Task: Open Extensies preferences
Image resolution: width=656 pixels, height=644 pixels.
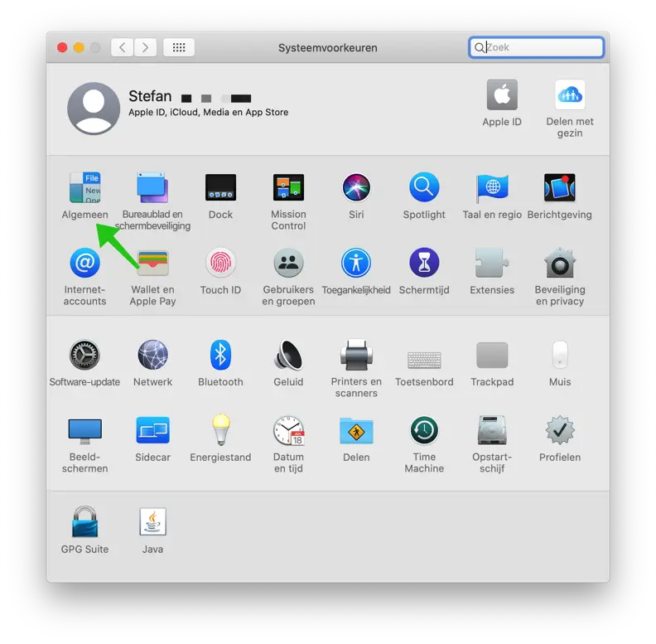Action: pos(492,263)
